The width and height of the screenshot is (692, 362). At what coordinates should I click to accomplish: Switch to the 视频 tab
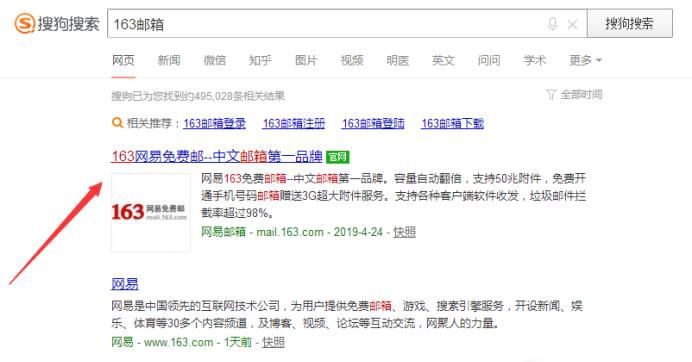pyautogui.click(x=352, y=60)
